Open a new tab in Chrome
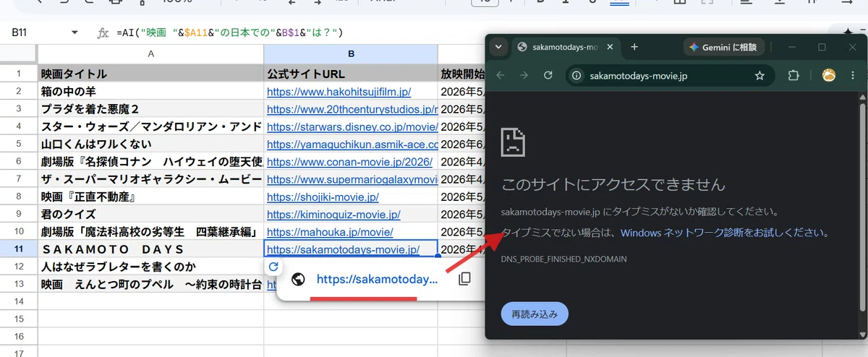The width and height of the screenshot is (868, 357). tap(634, 47)
